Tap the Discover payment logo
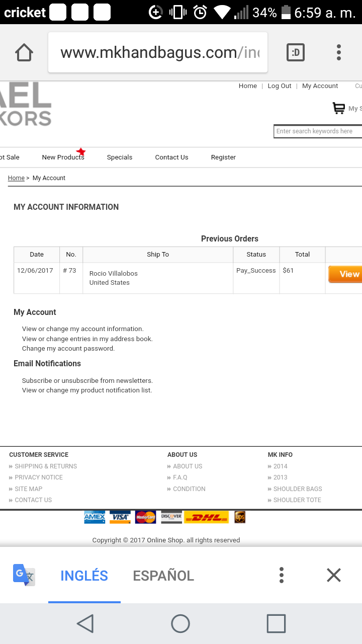Viewport: 362px width, 644px height. click(171, 517)
